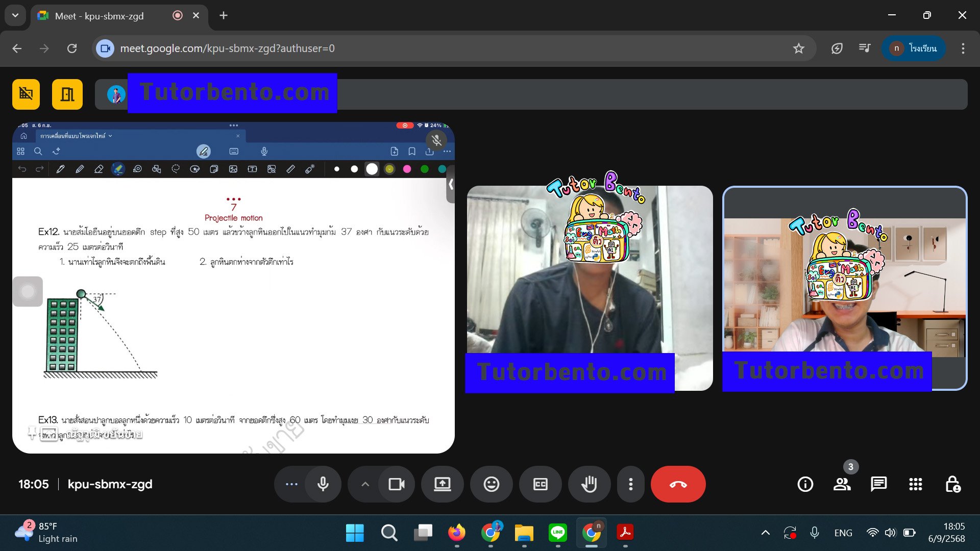980x551 pixels.
Task: Collapse the shared notes side panel handle
Action: pos(451,185)
